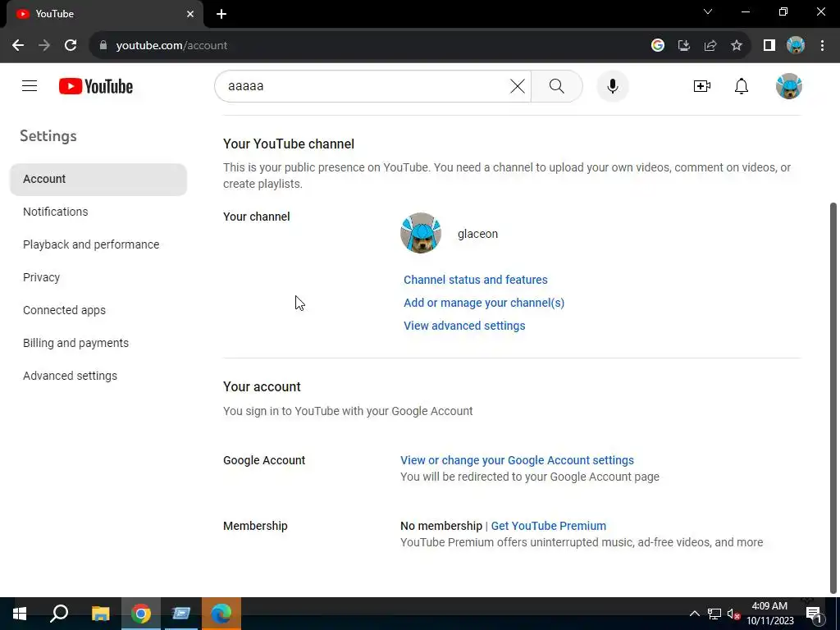
Task: Reload the page
Action: coord(71,46)
